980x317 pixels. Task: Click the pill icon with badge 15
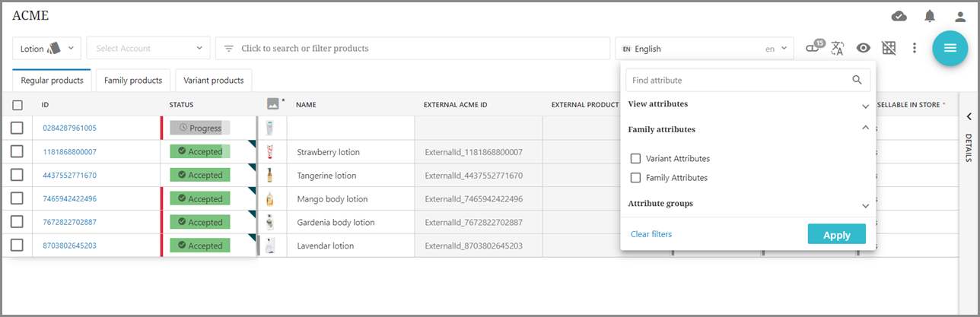click(x=813, y=48)
